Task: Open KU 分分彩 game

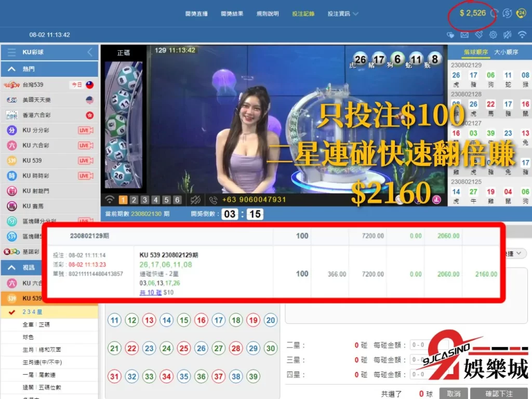Action: [x=49, y=130]
